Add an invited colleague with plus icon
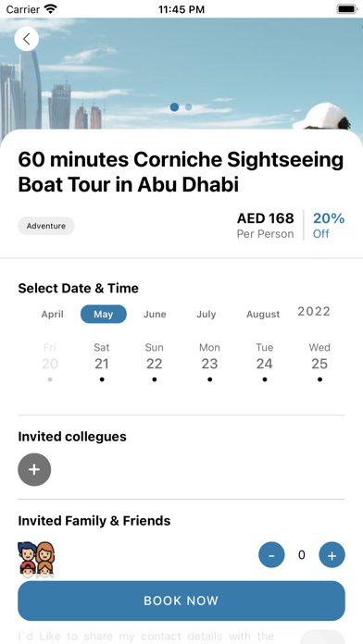Screen dimensions: 363x644 click(34, 469)
